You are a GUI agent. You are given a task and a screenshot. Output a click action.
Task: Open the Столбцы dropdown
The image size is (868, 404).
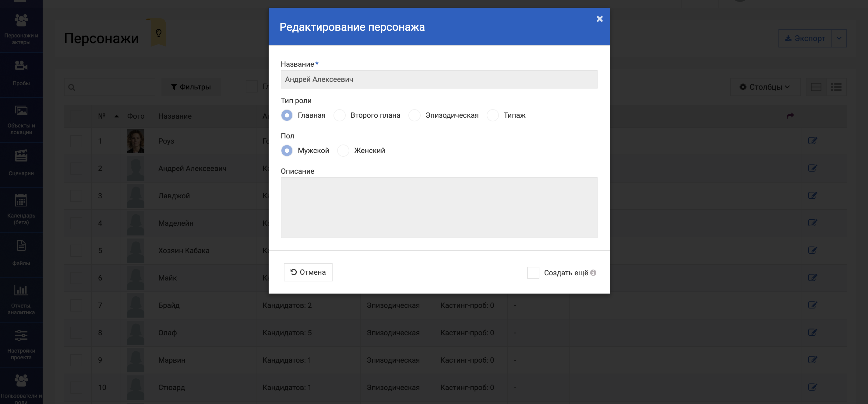(765, 87)
